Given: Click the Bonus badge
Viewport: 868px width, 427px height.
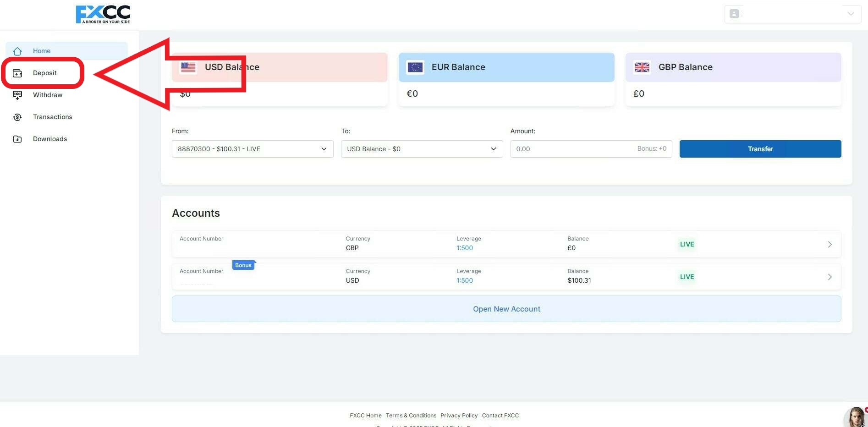Looking at the screenshot, I should coord(243,265).
